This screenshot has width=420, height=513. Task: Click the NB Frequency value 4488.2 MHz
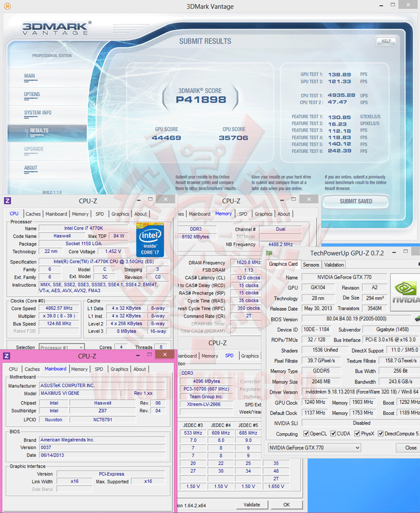(x=281, y=244)
